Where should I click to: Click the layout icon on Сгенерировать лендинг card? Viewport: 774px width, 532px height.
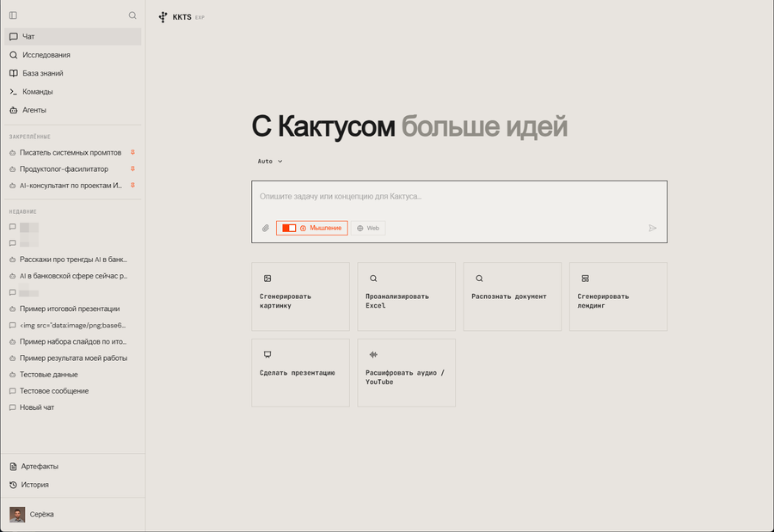(586, 278)
